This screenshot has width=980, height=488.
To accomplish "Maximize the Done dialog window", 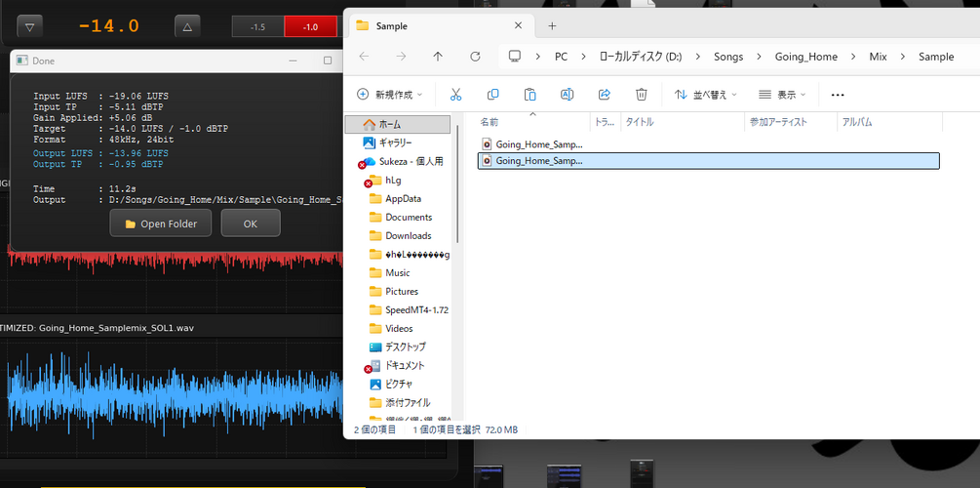I will pyautogui.click(x=327, y=61).
